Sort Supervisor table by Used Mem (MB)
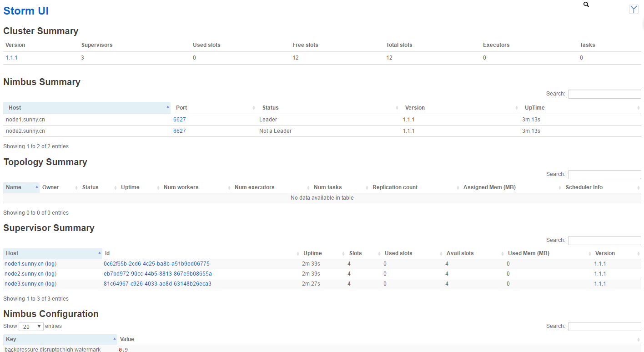The width and height of the screenshot is (644, 352). click(548, 253)
